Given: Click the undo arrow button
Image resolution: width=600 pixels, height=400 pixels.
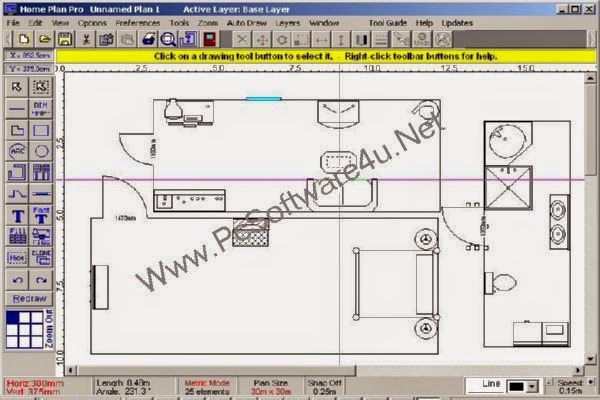Looking at the screenshot, I should (x=17, y=280).
